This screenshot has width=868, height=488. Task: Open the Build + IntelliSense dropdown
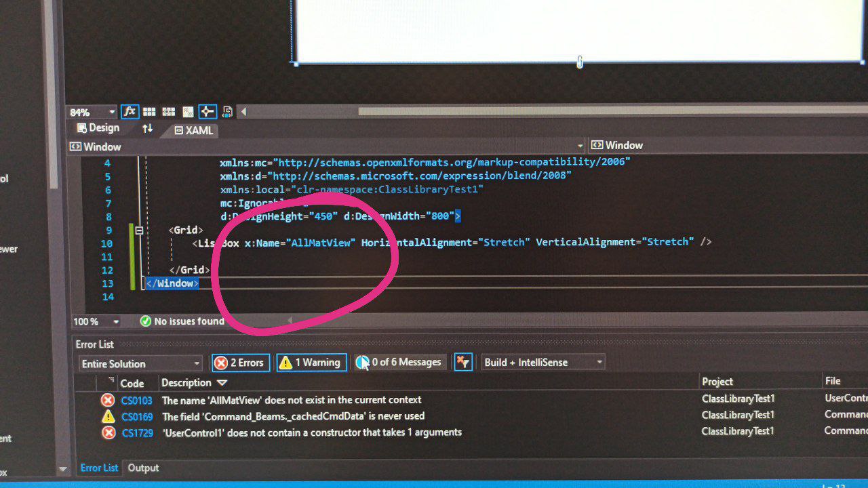point(542,363)
